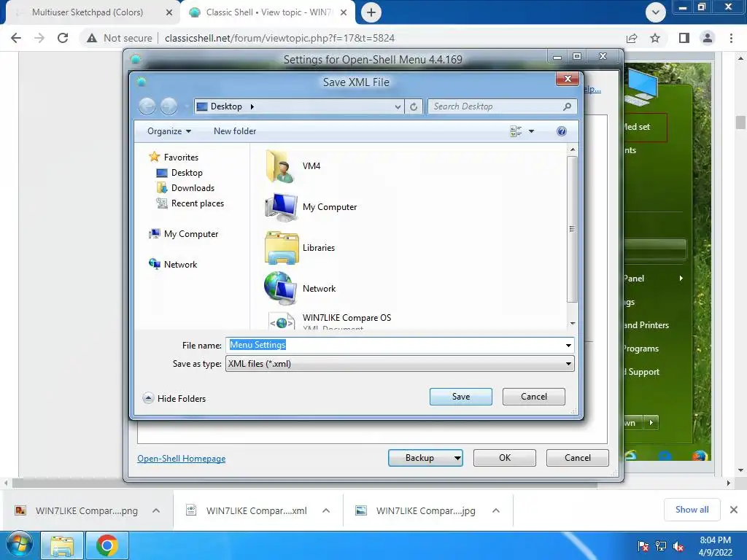Image resolution: width=747 pixels, height=560 pixels.
Task: Click the Back arrow in Save dialog
Action: coord(147,106)
